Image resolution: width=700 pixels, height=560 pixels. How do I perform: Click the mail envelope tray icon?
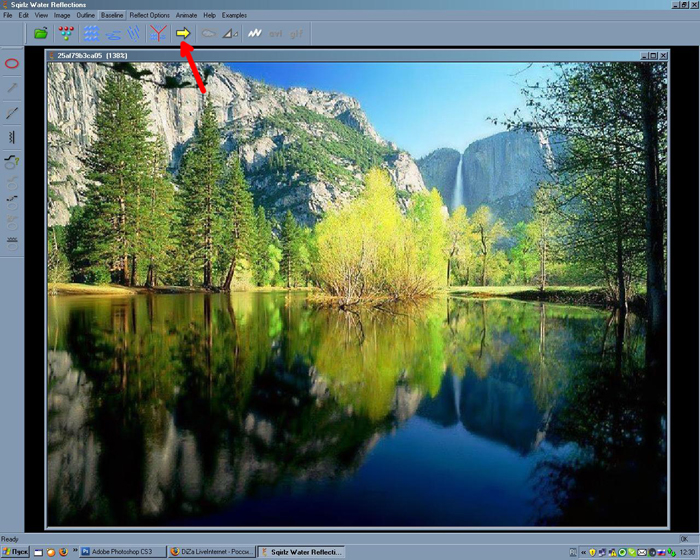(642, 552)
